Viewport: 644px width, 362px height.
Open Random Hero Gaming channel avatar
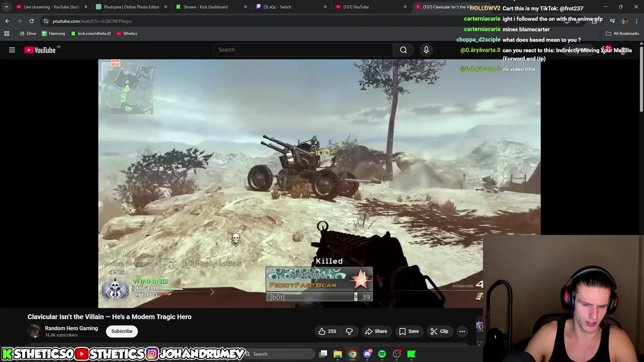point(34,331)
